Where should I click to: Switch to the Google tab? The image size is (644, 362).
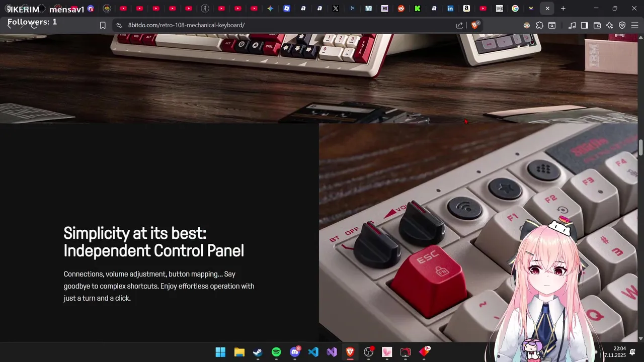(x=515, y=9)
